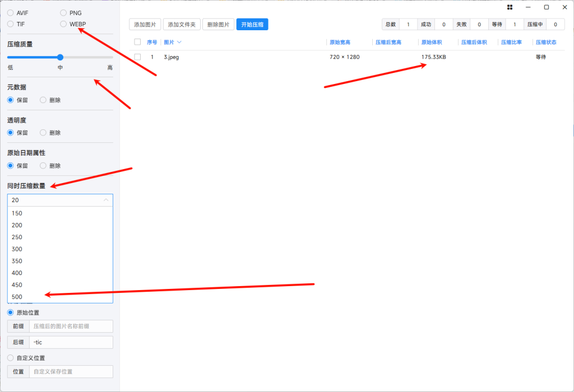This screenshot has height=392, width=574.
Task: Click the 添加文件夹 button
Action: (181, 25)
